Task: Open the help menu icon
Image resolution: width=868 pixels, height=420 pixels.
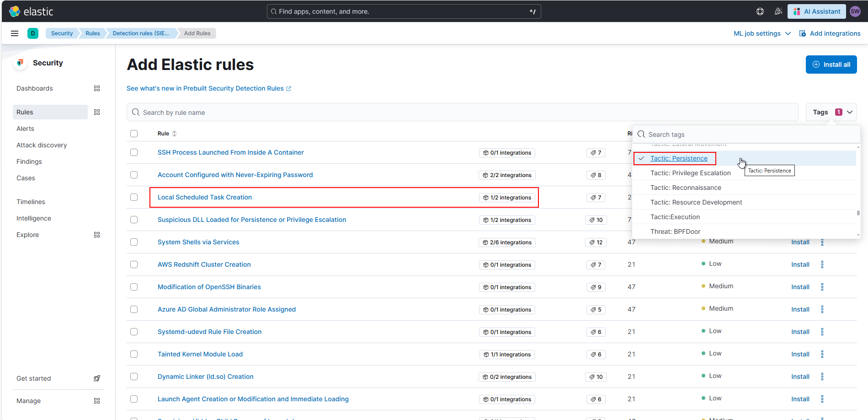Action: pos(760,11)
